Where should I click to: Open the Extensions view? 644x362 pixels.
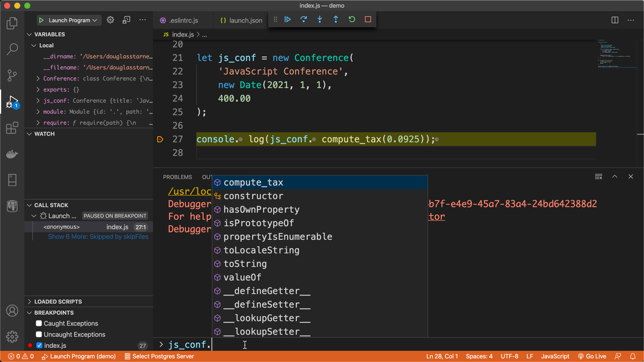12,128
